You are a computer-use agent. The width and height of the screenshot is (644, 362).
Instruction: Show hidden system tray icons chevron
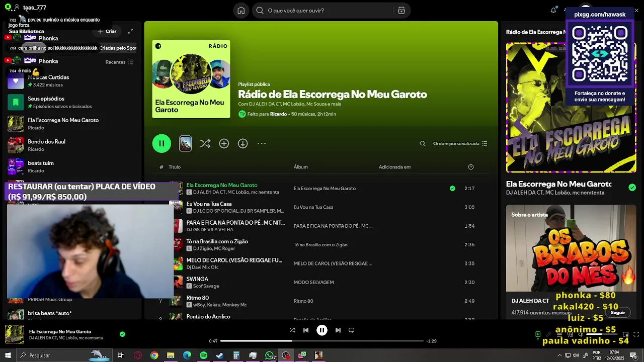click(560, 355)
